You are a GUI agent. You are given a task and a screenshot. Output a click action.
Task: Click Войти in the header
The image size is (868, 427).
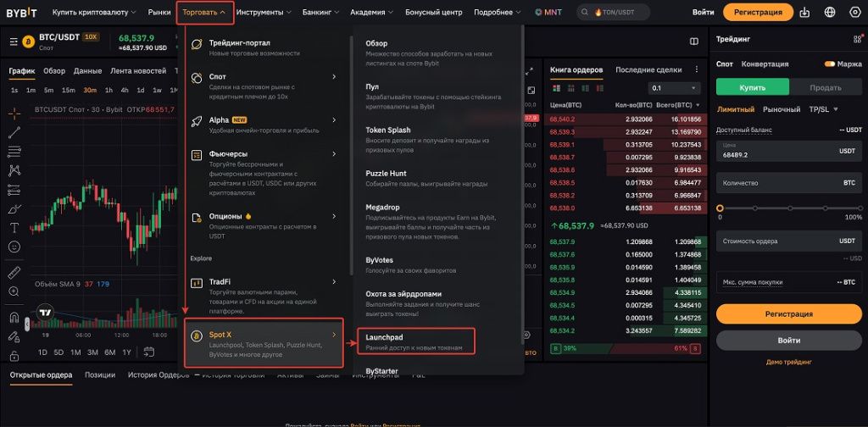tap(703, 12)
